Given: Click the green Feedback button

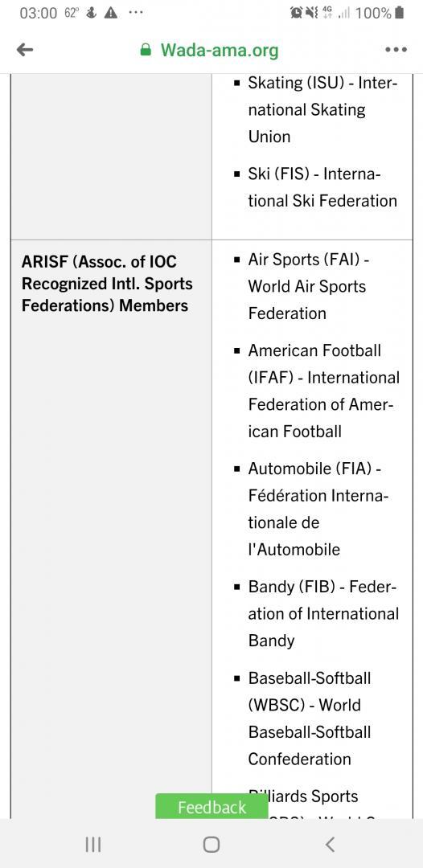Looking at the screenshot, I should click(211, 807).
